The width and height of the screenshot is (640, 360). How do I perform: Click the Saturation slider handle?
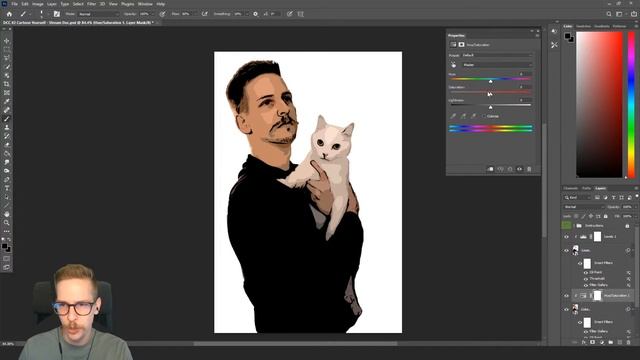coord(490,94)
